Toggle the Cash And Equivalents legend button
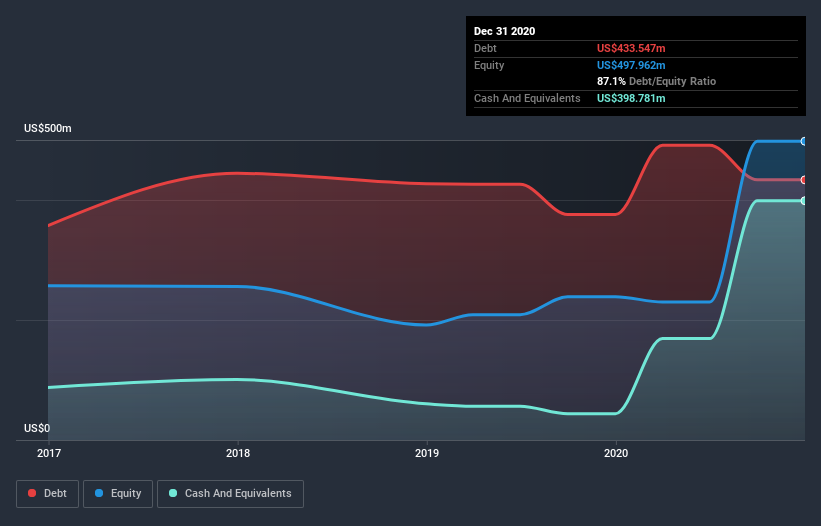The image size is (821, 526). point(230,494)
